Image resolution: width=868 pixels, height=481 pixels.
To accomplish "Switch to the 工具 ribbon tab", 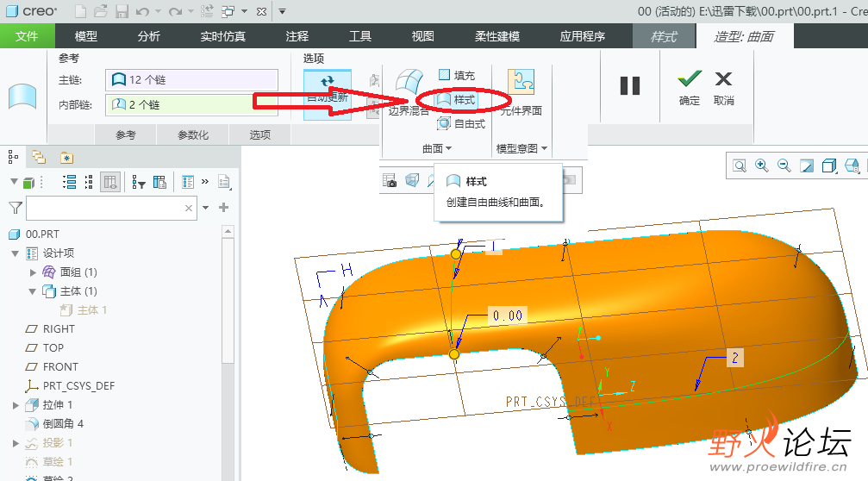I will [359, 36].
